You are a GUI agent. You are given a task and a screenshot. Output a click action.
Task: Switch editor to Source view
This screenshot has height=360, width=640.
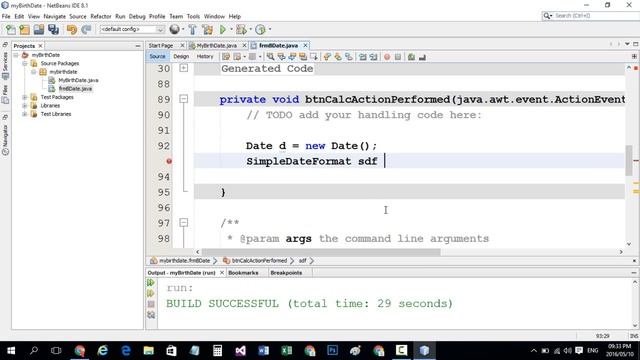pyautogui.click(x=157, y=57)
